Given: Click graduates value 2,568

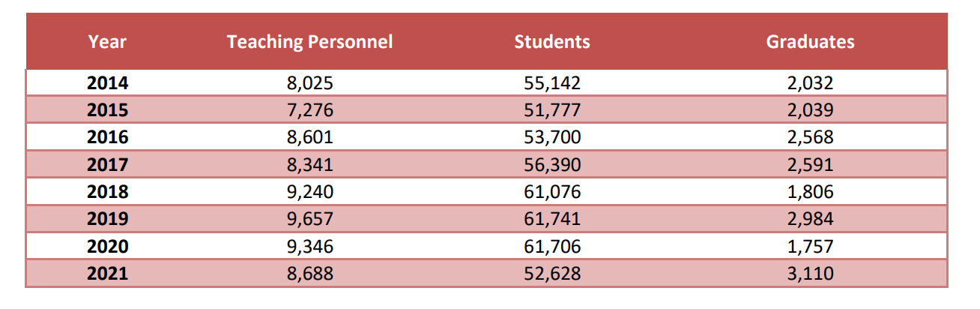Looking at the screenshot, I should (810, 137).
